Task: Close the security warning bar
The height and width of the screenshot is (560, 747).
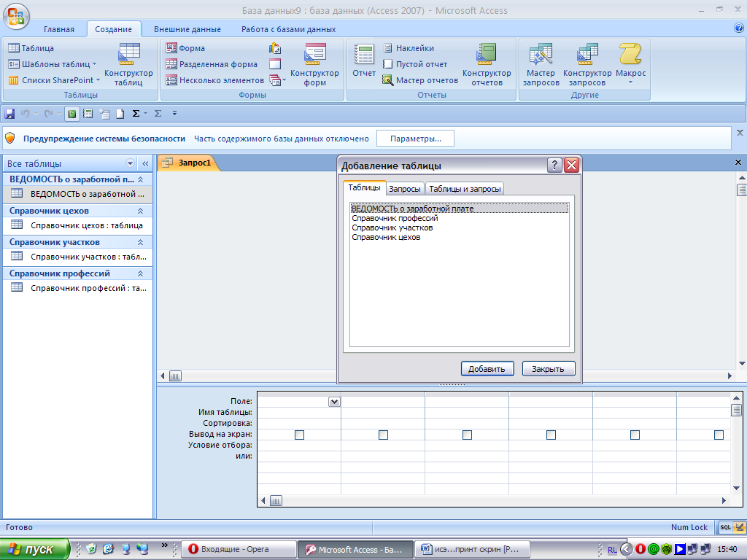Action: [x=740, y=133]
